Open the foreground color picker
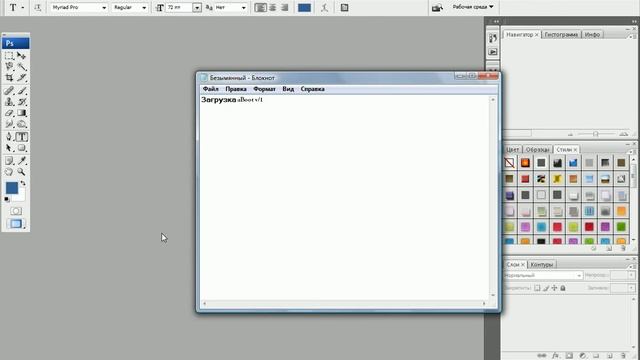 pos(11,188)
